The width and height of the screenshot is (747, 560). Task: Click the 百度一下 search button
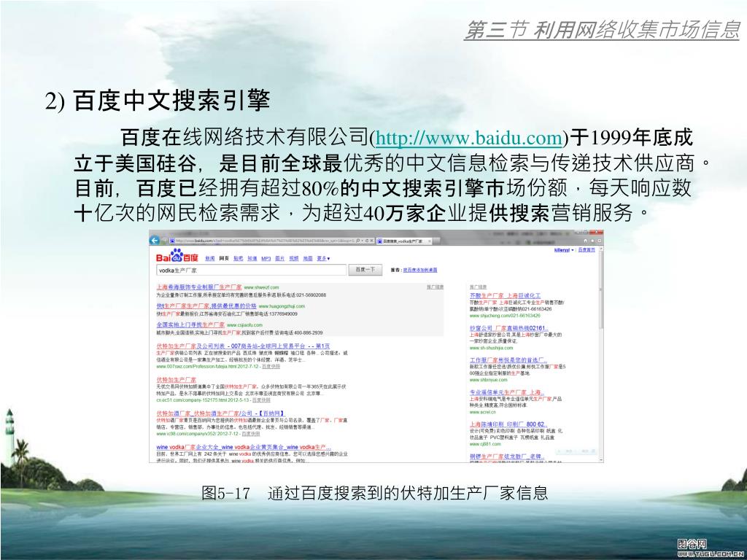[x=365, y=270]
